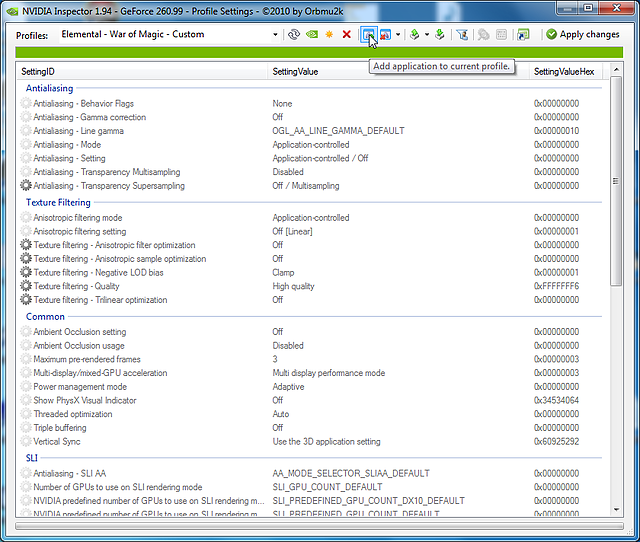The width and height of the screenshot is (640, 542).
Task: Click value Off [Linear]
Action: click(292, 231)
